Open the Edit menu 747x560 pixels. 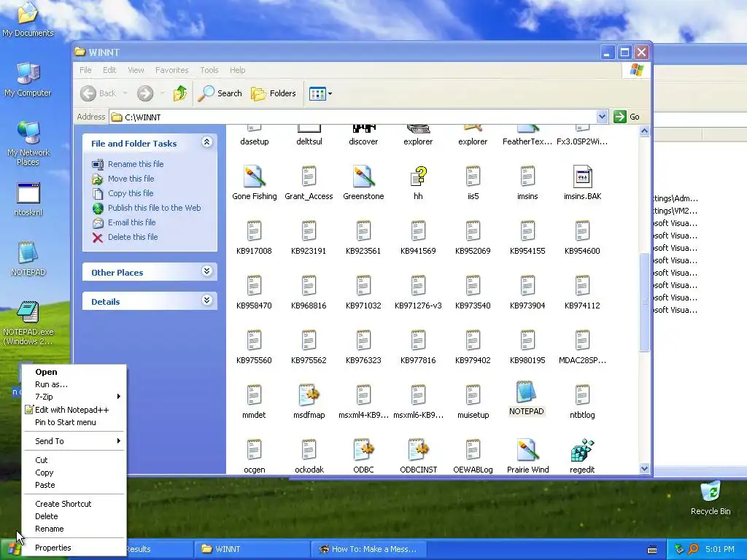point(109,70)
